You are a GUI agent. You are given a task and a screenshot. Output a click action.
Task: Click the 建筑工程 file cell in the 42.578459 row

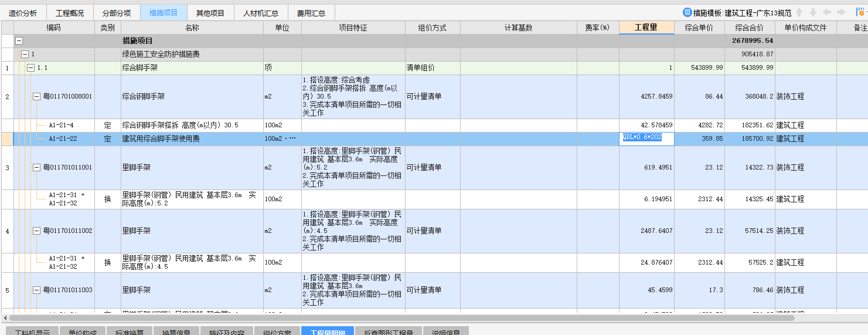805,126
